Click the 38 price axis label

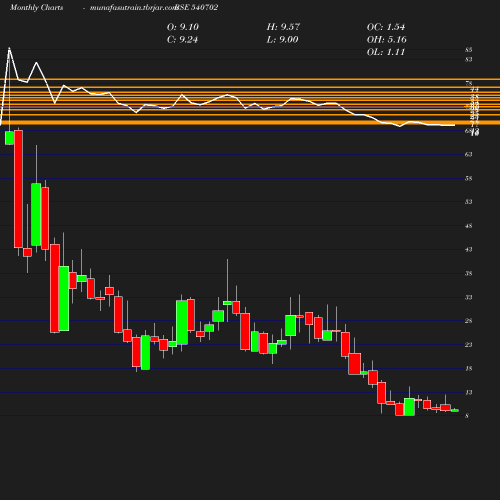click(x=469, y=273)
